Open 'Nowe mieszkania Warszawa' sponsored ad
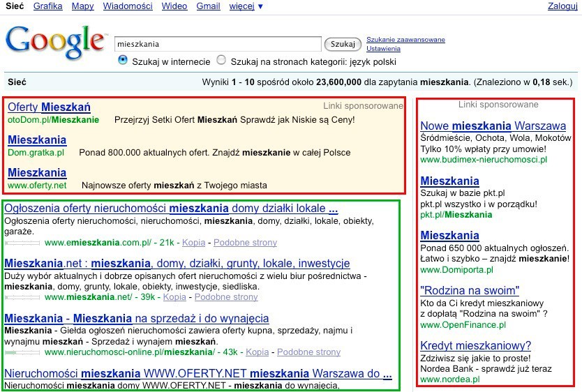582x392 pixels. click(493, 126)
